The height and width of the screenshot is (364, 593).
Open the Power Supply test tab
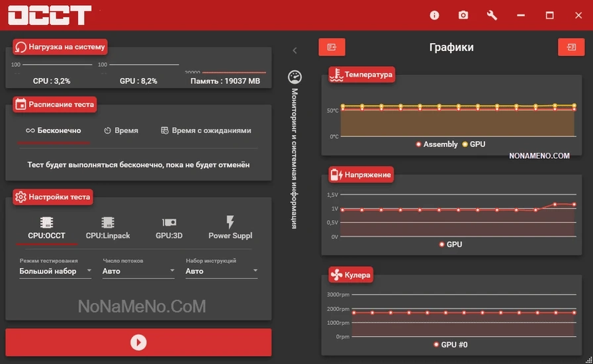[x=230, y=228]
